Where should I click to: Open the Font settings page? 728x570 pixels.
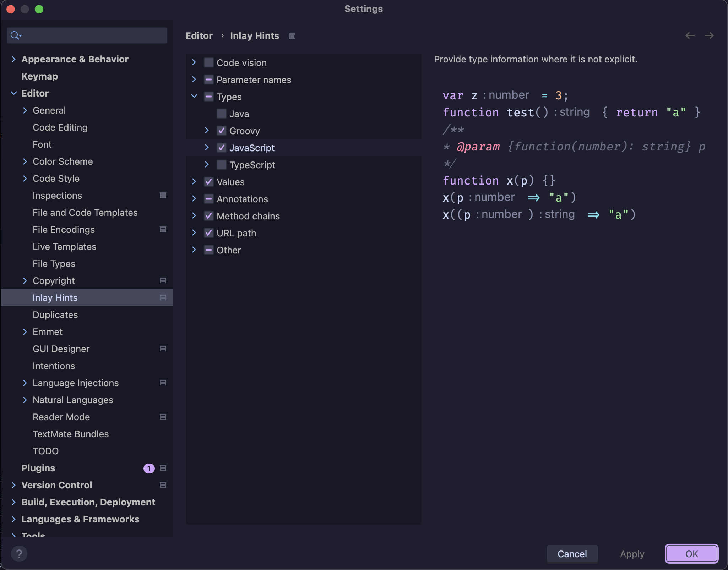[x=42, y=144]
